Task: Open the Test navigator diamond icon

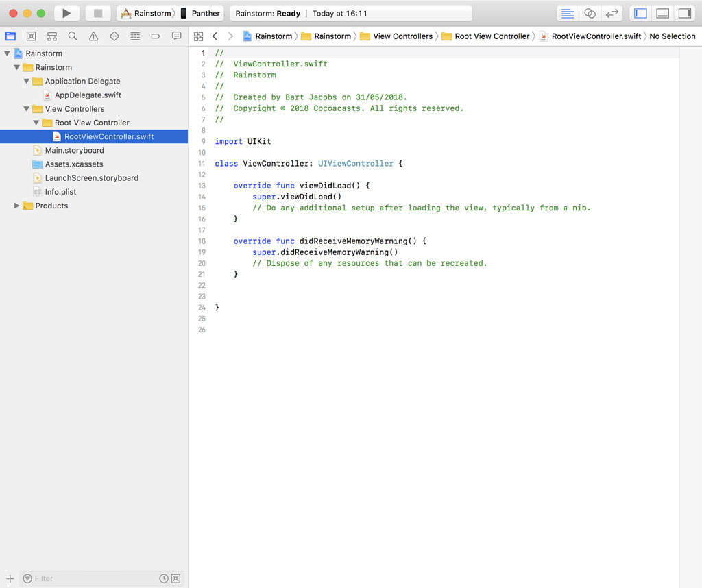Action: [114, 36]
